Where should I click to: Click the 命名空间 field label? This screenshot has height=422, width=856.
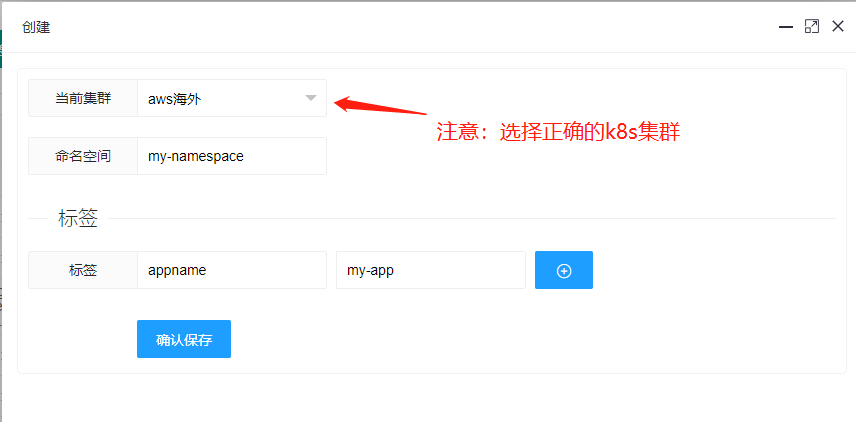(x=83, y=156)
